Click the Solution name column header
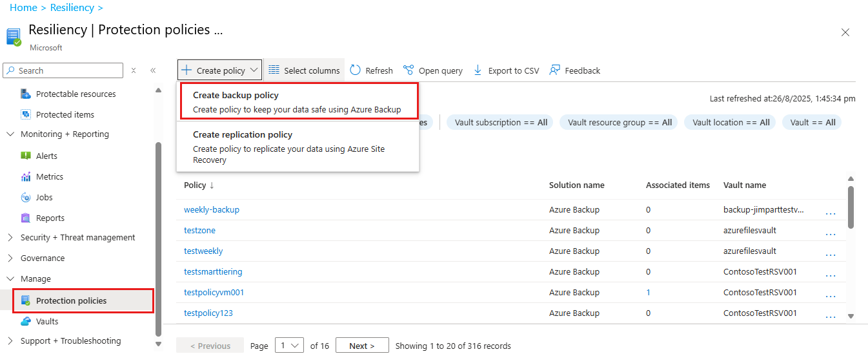 pyautogui.click(x=577, y=185)
